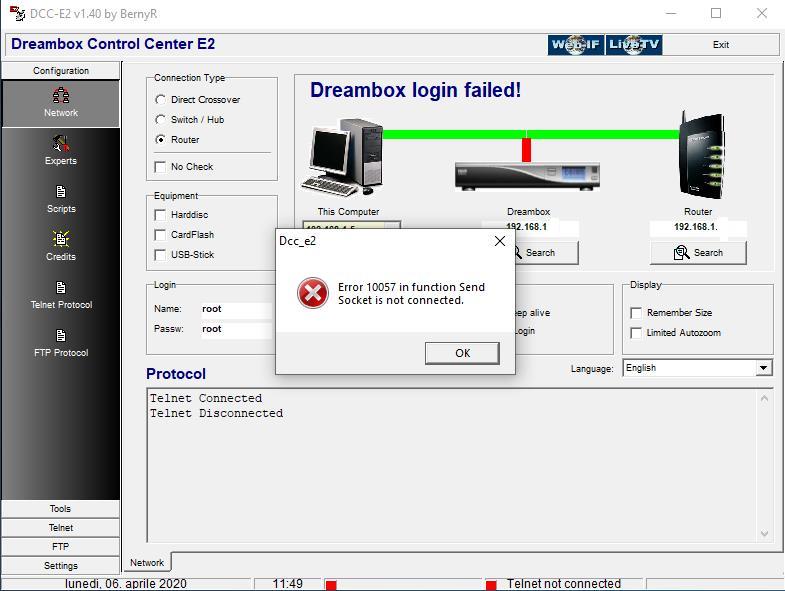This screenshot has height=591, width=785.
Task: Launch the LiveTV button
Action: click(634, 45)
